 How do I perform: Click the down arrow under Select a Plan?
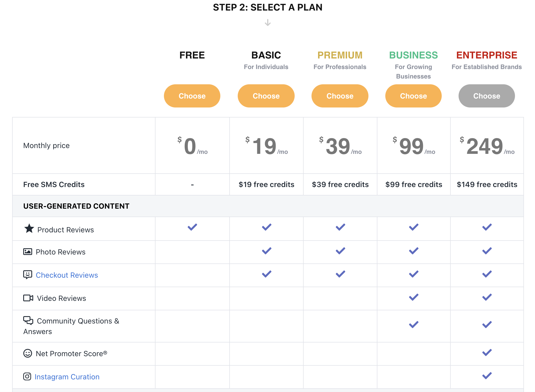[267, 23]
